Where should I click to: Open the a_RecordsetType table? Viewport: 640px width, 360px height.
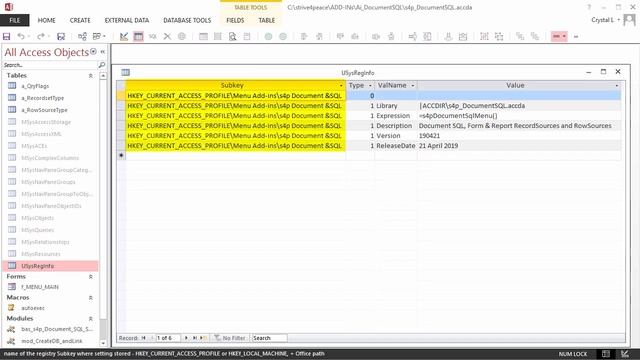(42, 98)
